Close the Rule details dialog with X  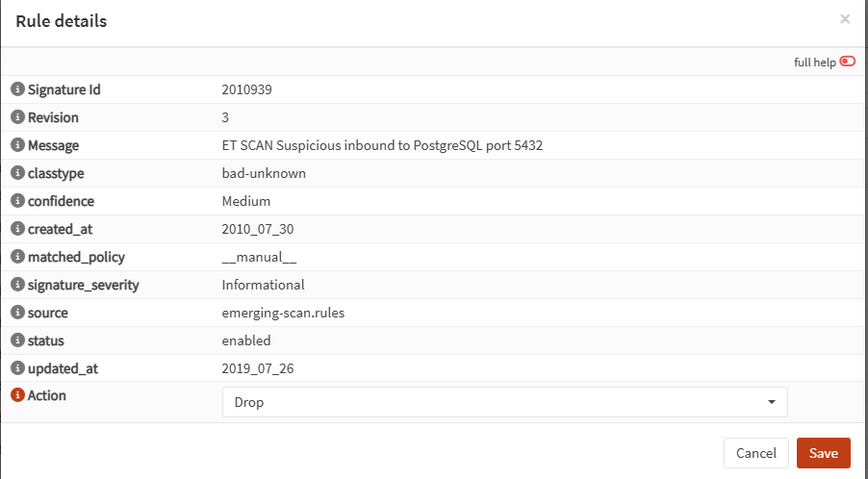(845, 19)
